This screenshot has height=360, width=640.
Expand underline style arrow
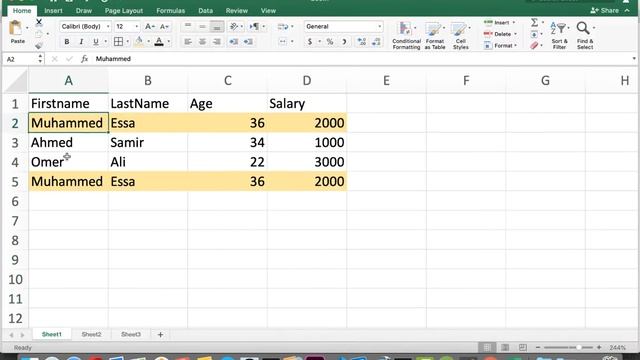(105, 42)
